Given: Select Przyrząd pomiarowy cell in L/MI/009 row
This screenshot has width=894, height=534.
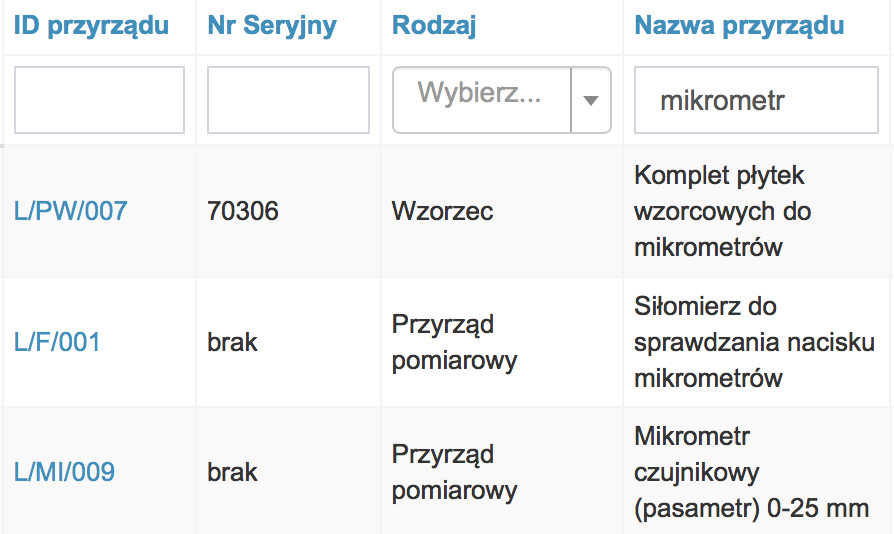Looking at the screenshot, I should point(454,472).
